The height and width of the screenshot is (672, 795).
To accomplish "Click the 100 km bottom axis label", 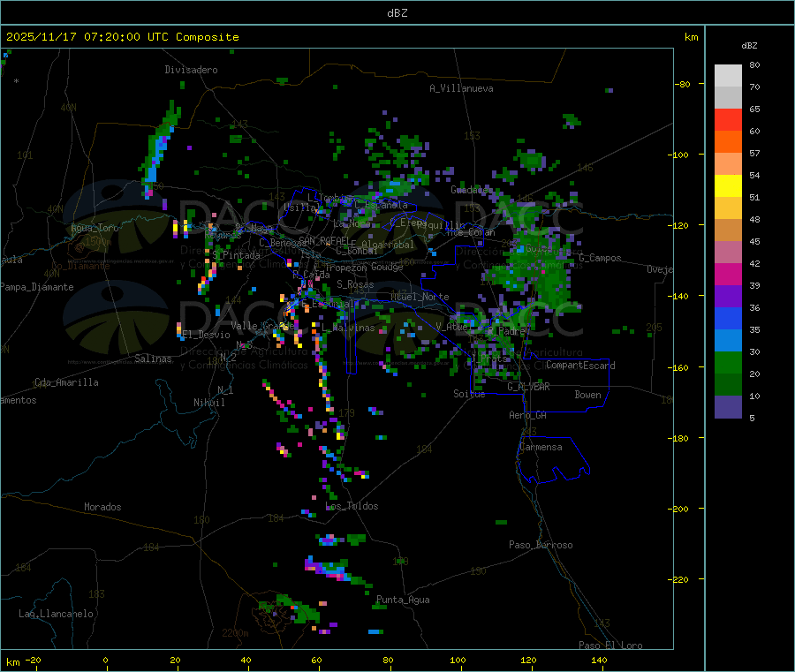I will click(458, 660).
